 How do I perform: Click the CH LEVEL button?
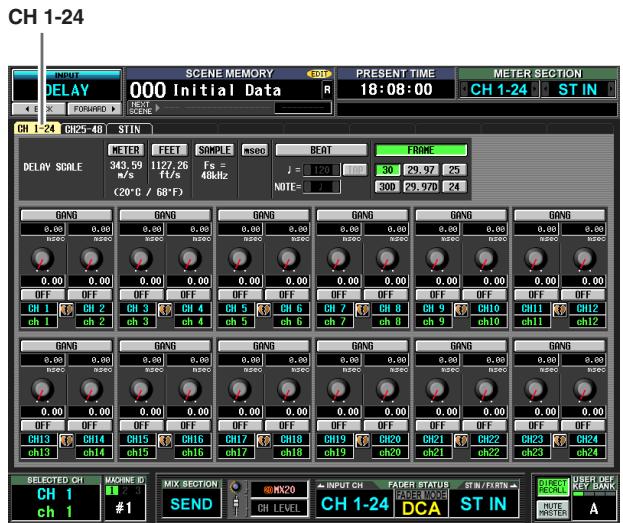279,508
